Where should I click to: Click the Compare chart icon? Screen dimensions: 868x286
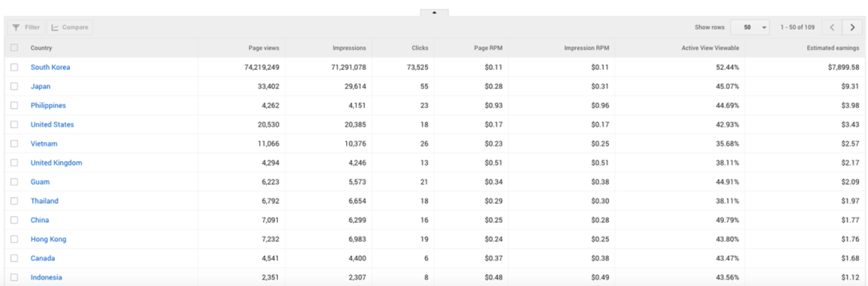coord(55,27)
